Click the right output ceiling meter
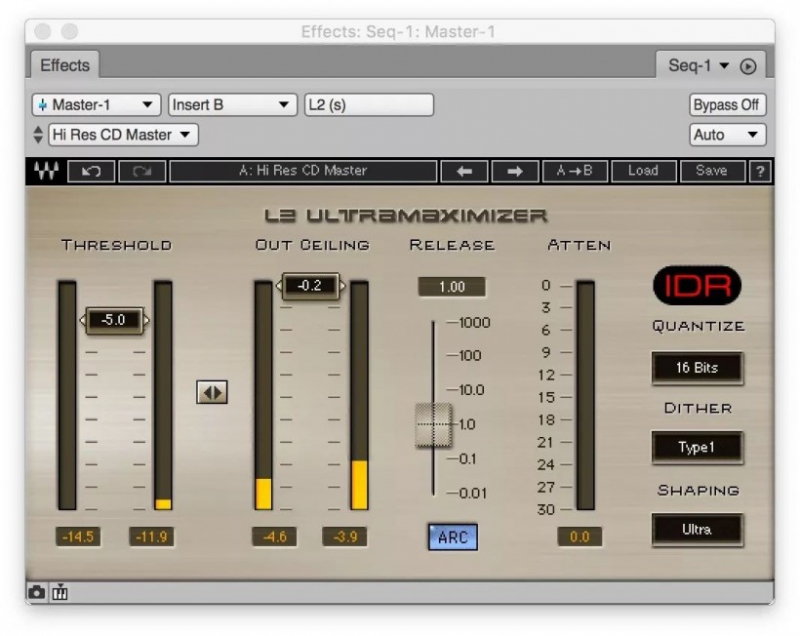This screenshot has height=636, width=800. coord(359,395)
